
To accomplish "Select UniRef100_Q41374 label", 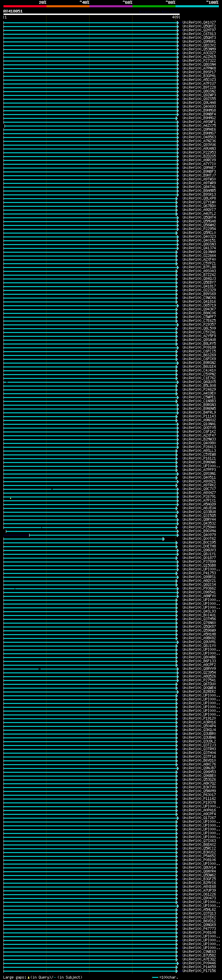I will (199, 248).
